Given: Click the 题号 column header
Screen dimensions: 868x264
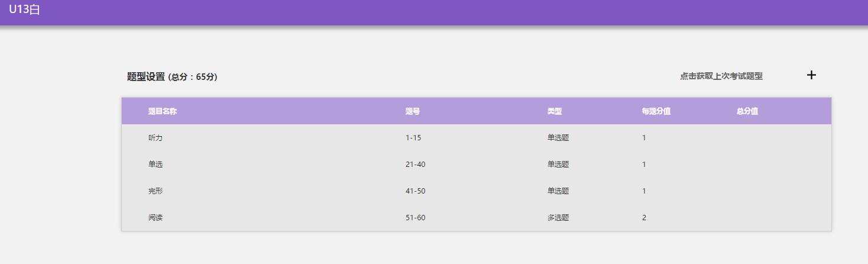Looking at the screenshot, I should pos(413,111).
